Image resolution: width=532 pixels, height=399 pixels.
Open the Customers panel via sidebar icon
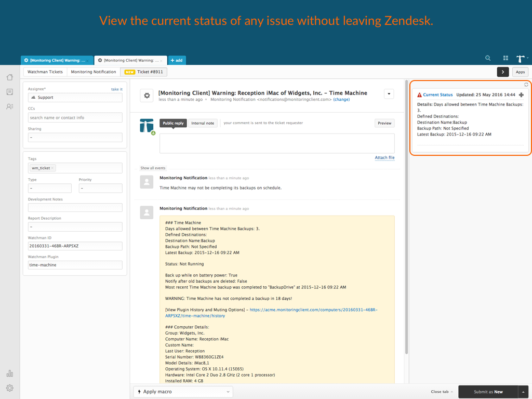coord(9,107)
